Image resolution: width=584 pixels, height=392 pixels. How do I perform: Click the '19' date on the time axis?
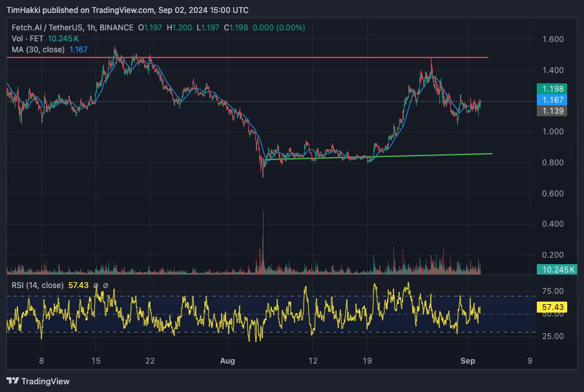367,361
